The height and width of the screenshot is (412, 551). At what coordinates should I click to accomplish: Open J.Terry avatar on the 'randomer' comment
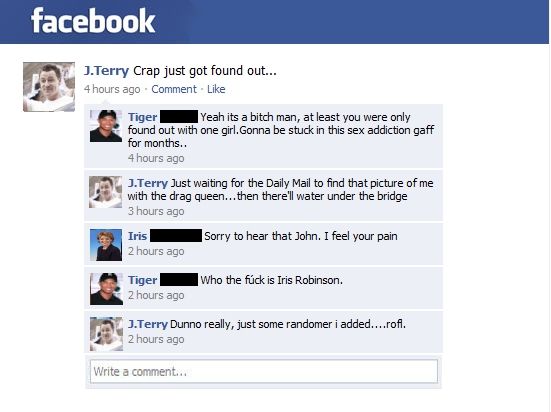point(106,334)
